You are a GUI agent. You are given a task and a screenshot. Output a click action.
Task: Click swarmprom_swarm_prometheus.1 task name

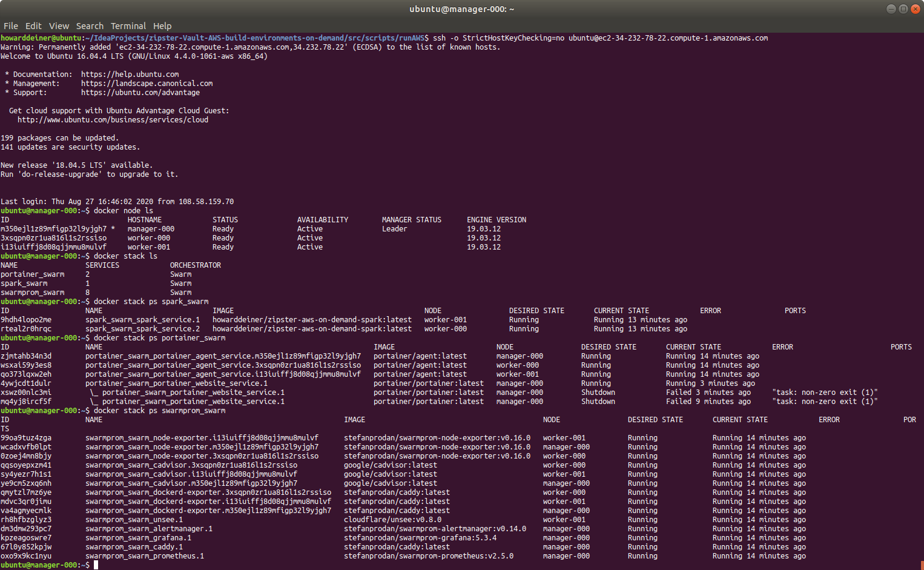(x=145, y=556)
